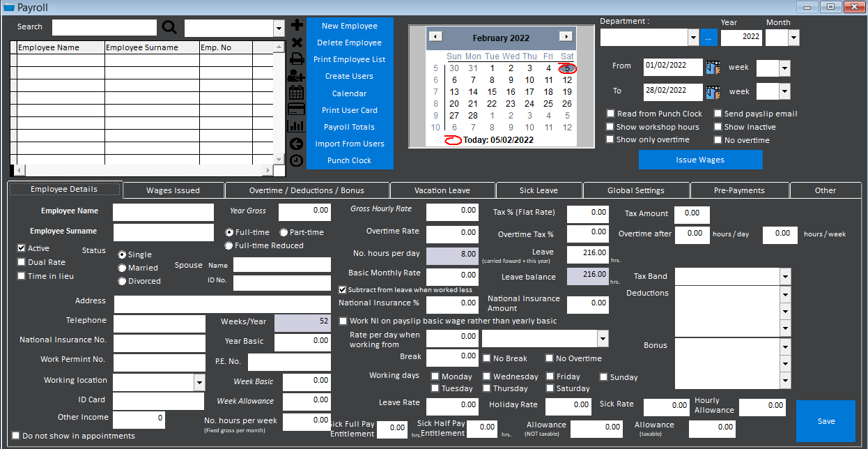Click the calendar icon in the toolbar
This screenshot has width=868, height=449.
point(296,93)
